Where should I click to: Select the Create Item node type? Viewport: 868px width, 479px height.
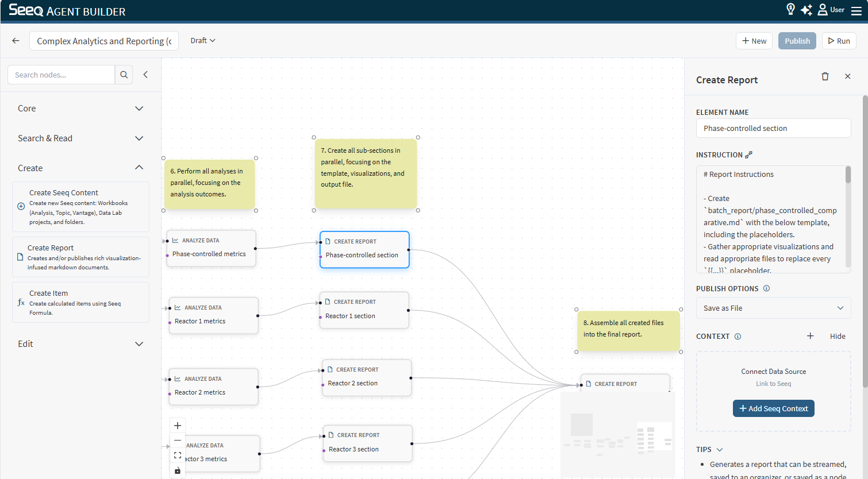[80, 302]
